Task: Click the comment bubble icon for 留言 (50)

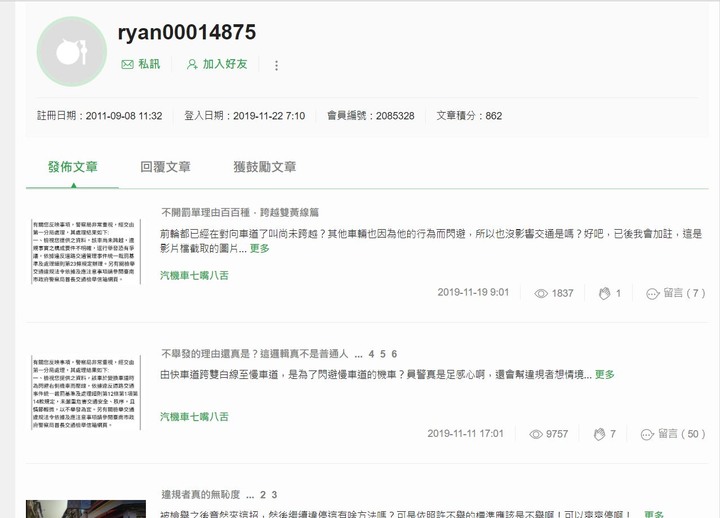Action: pos(647,434)
